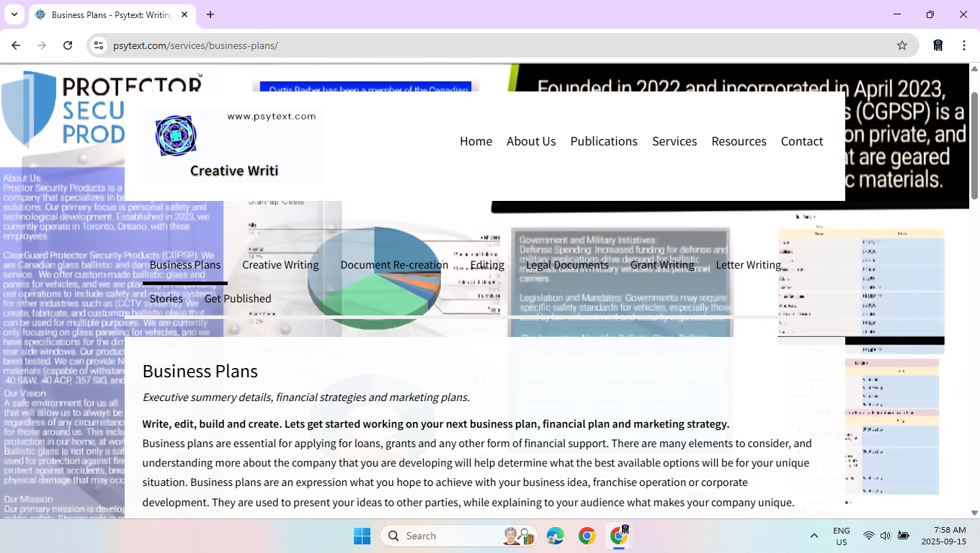Viewport: 980px width, 553px height.
Task: Open the active Chrome profile window on taskbar
Action: click(x=619, y=536)
